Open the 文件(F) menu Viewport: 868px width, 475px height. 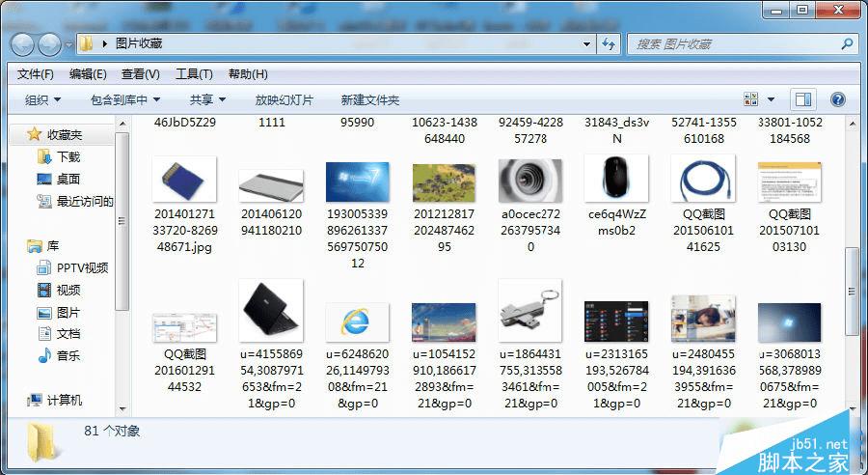click(36, 74)
